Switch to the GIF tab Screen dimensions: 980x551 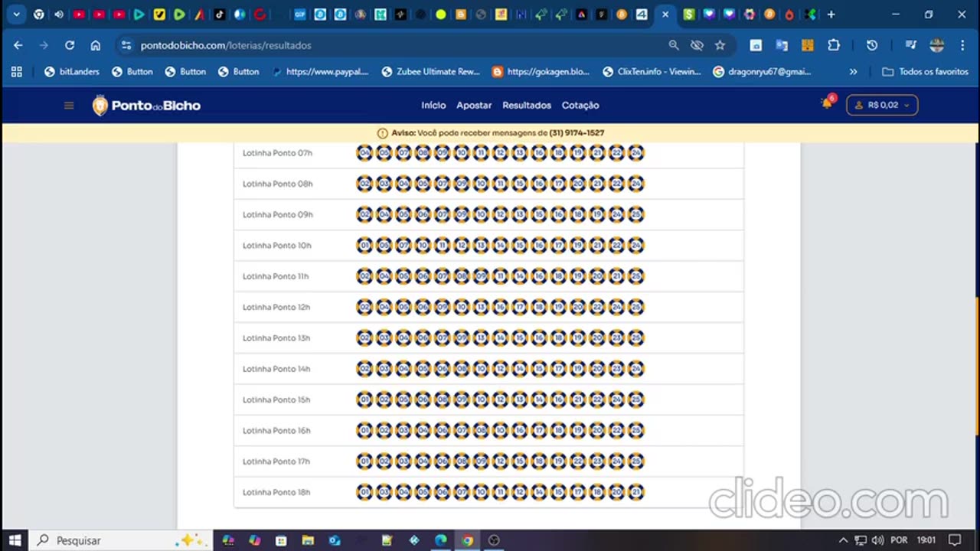coord(299,15)
